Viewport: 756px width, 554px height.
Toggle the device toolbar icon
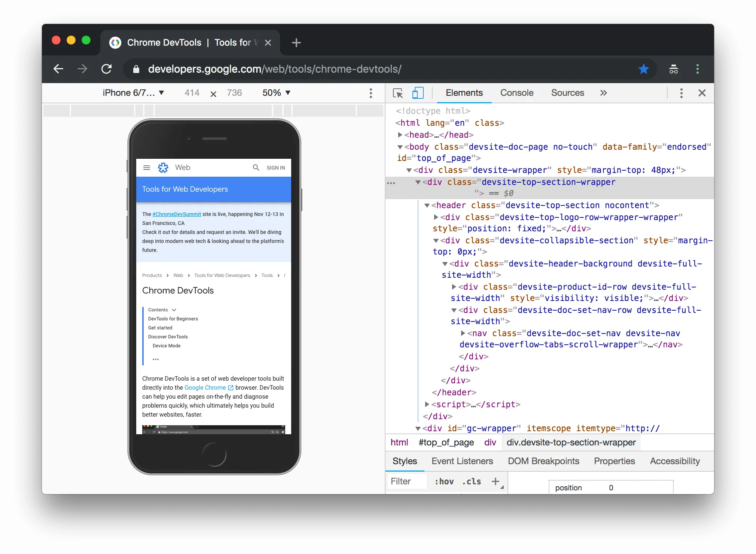[x=418, y=93]
